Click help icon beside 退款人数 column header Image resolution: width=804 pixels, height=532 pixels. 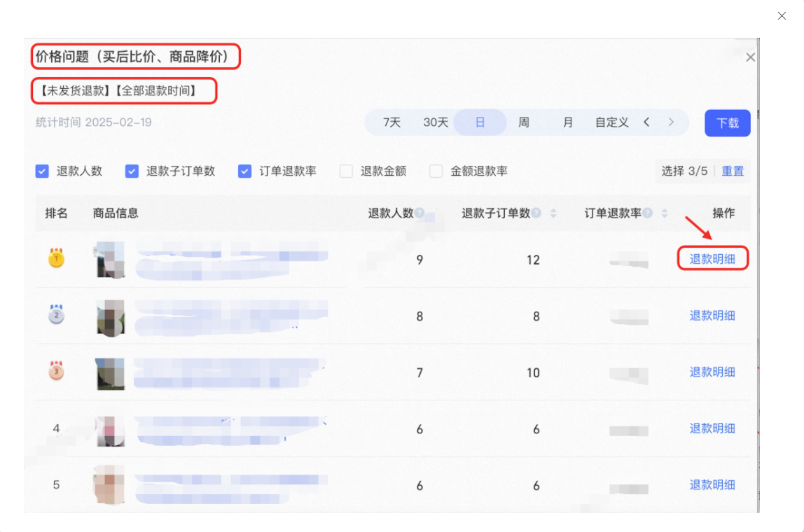(420, 213)
